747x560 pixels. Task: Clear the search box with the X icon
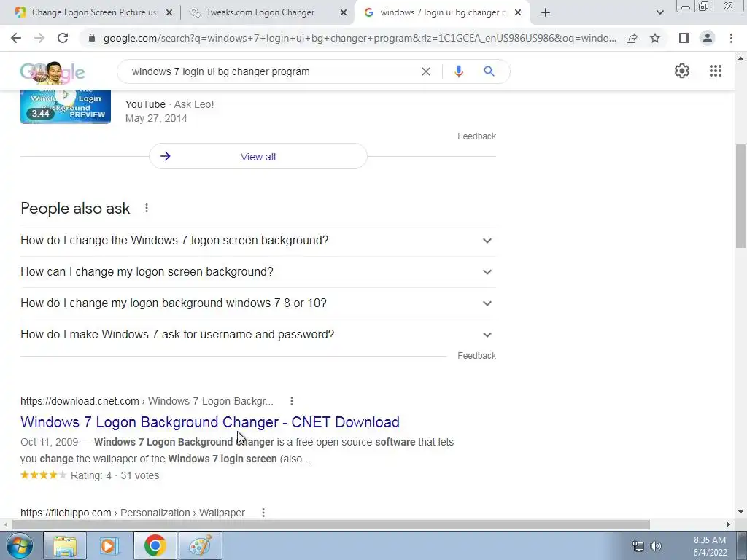426,71
